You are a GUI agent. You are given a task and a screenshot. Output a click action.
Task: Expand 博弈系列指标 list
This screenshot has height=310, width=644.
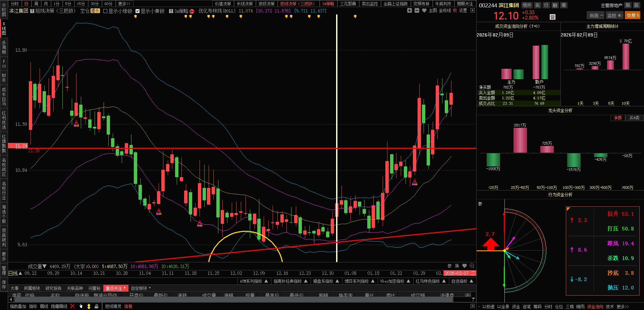360,281
